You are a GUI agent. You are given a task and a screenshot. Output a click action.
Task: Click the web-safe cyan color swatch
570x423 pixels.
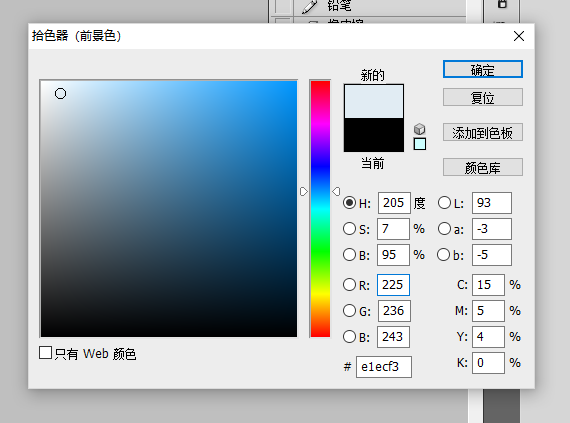[x=420, y=144]
